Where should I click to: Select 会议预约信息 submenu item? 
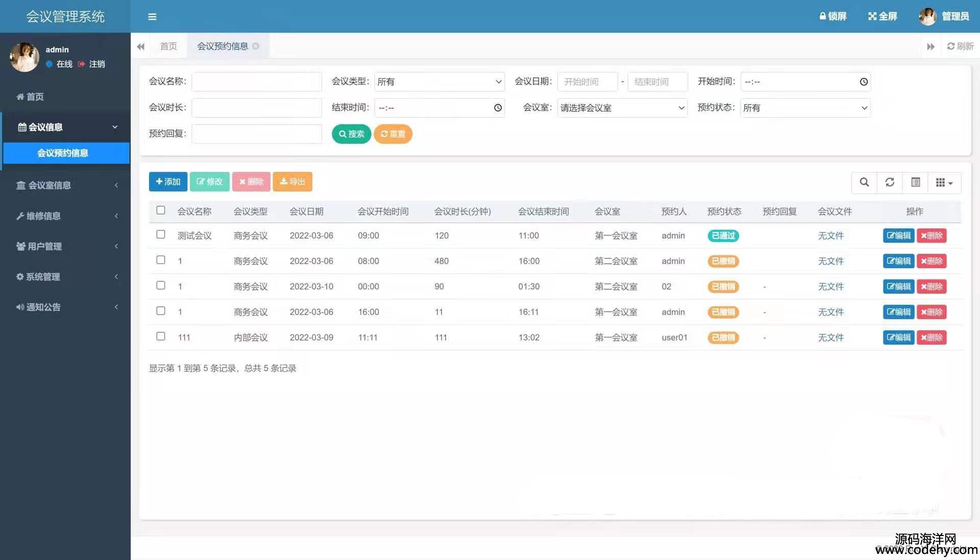[66, 153]
